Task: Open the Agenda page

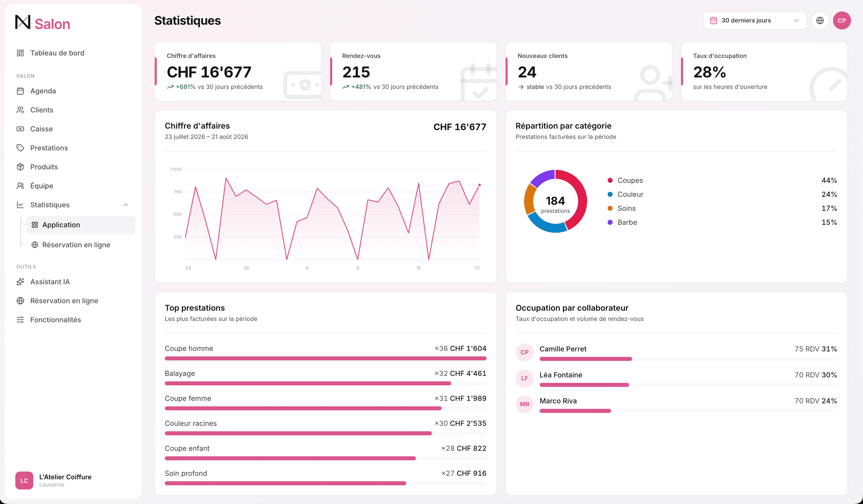Action: [x=43, y=91]
